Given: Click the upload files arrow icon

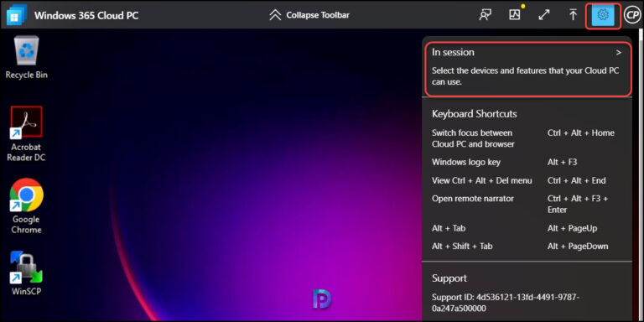Looking at the screenshot, I should 573,15.
